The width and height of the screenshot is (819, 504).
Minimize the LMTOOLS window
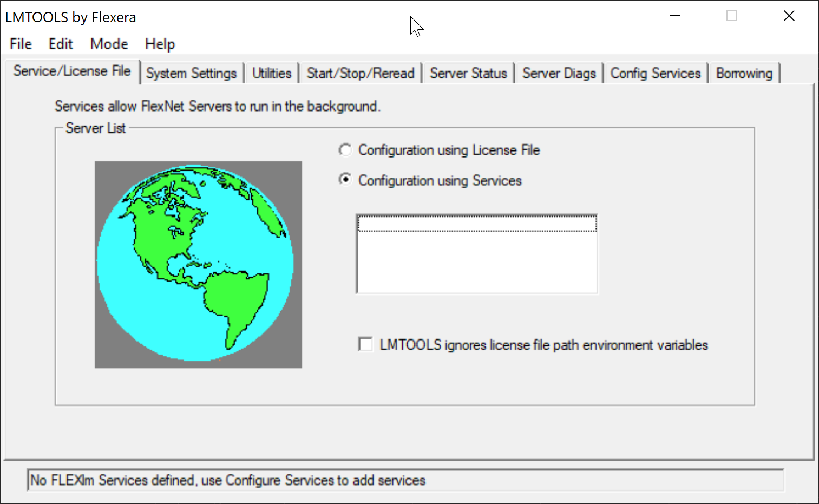675,16
